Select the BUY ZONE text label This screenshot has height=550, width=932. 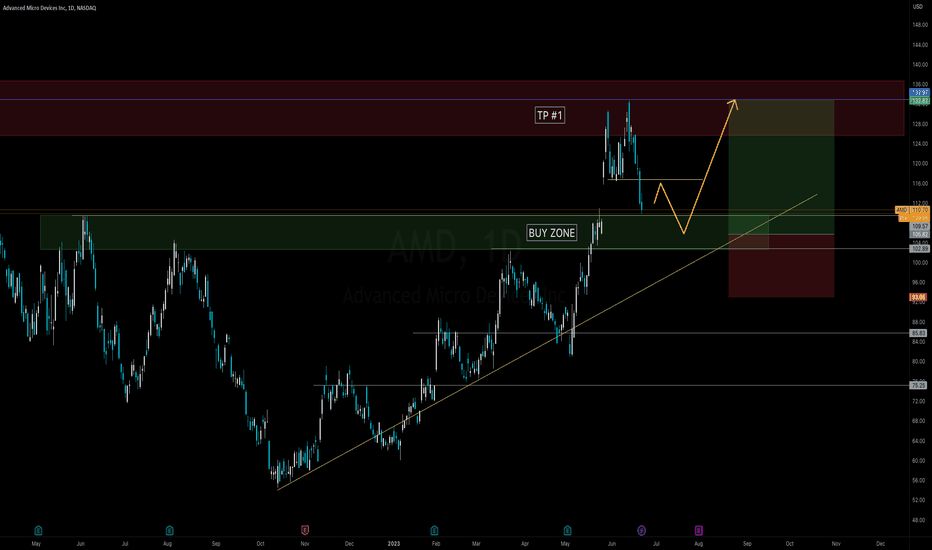coord(552,232)
